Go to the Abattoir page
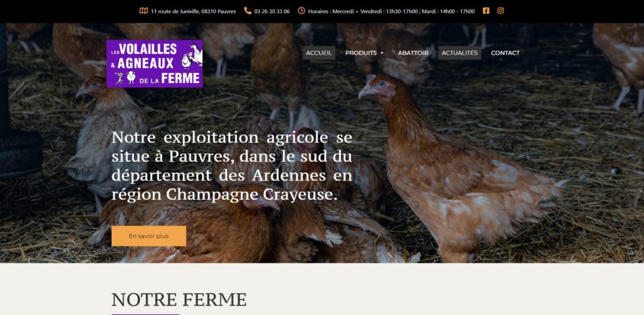644x315 pixels. click(413, 53)
